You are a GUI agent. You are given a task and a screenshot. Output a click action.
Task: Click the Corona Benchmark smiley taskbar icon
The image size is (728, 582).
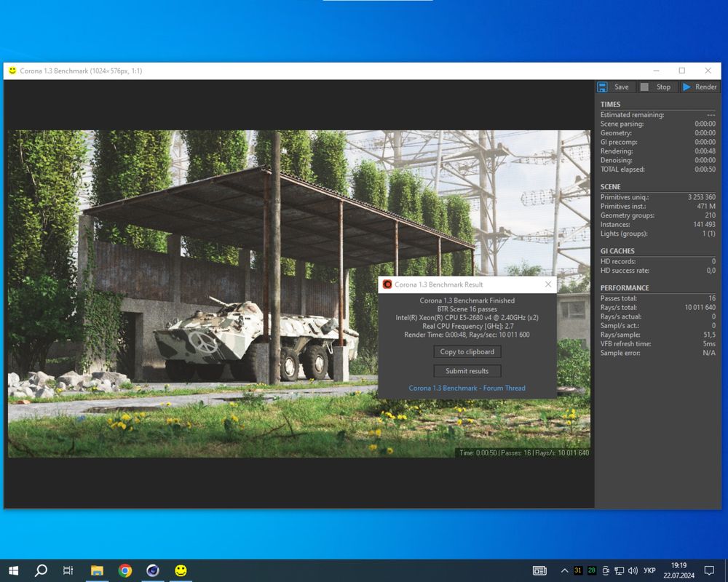(181, 570)
